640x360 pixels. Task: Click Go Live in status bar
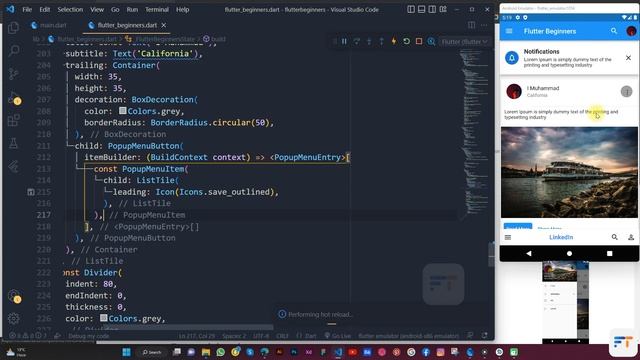[338, 336]
